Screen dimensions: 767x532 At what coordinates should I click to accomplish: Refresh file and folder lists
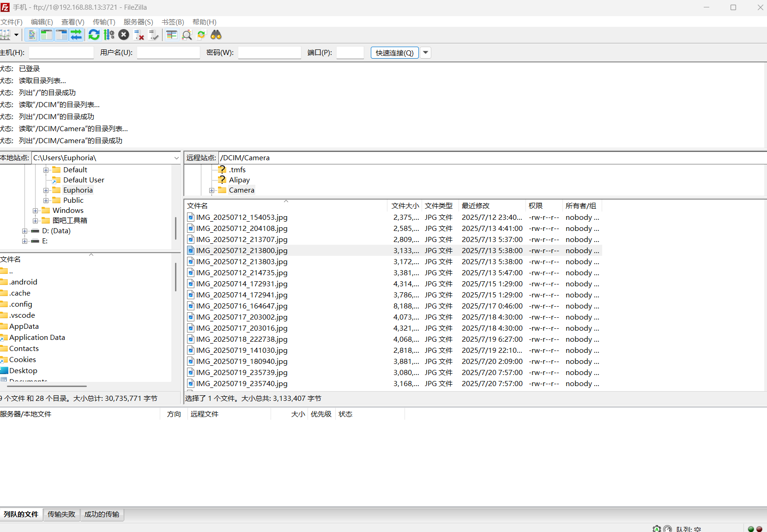pyautogui.click(x=94, y=35)
